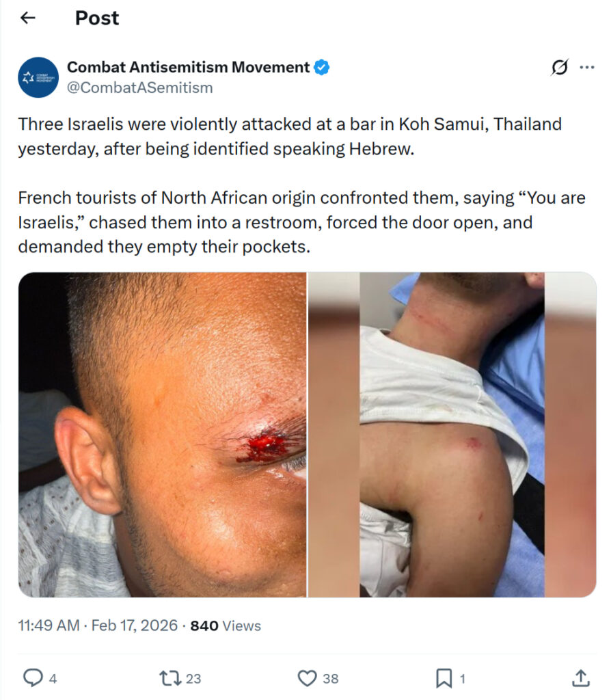Open the Grok slashed-circle icon

click(559, 68)
